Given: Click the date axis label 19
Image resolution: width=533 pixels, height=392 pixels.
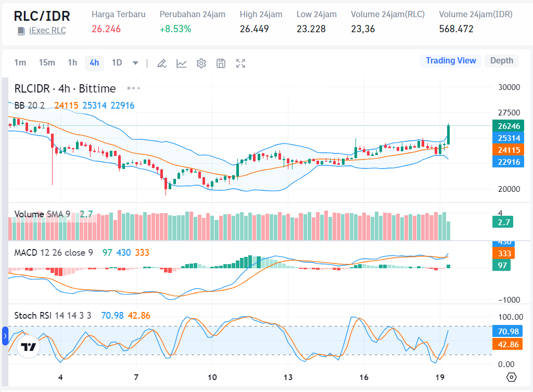Looking at the screenshot, I should 440,377.
